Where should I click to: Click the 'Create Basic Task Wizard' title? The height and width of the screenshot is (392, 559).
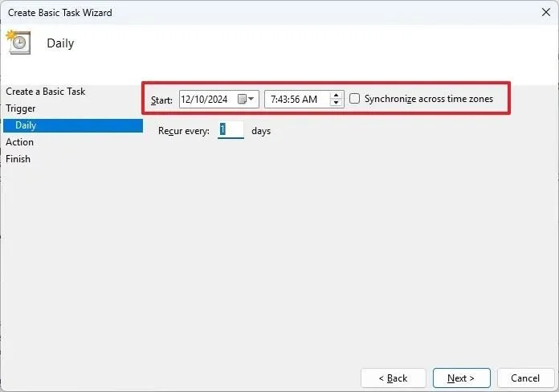click(x=60, y=13)
